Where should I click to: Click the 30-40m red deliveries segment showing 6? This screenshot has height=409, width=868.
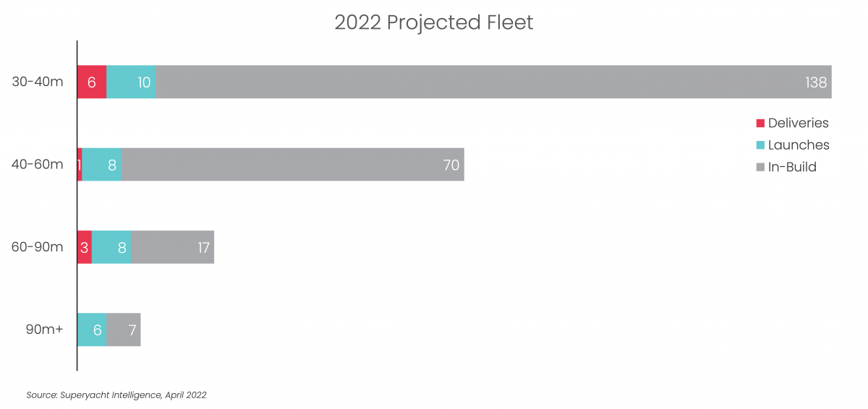tap(92, 82)
